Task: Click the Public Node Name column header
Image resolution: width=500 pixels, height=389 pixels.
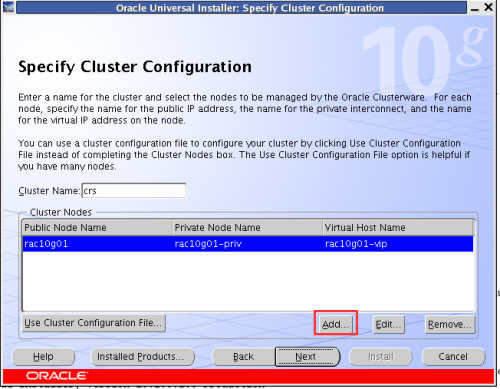Action: pyautogui.click(x=97, y=228)
